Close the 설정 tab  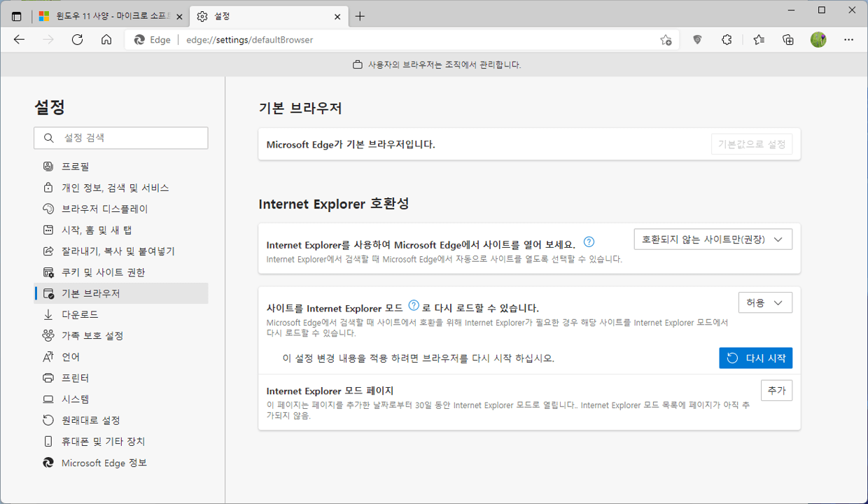[337, 16]
